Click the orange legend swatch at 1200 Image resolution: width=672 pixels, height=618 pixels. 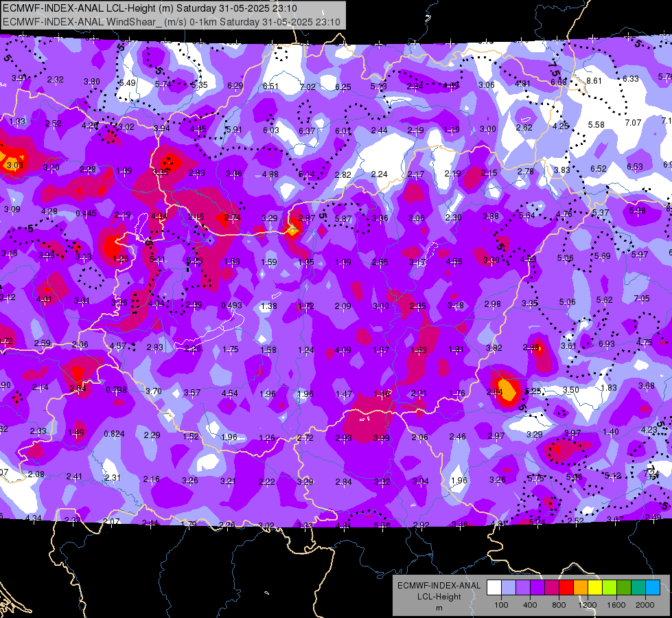click(x=580, y=588)
